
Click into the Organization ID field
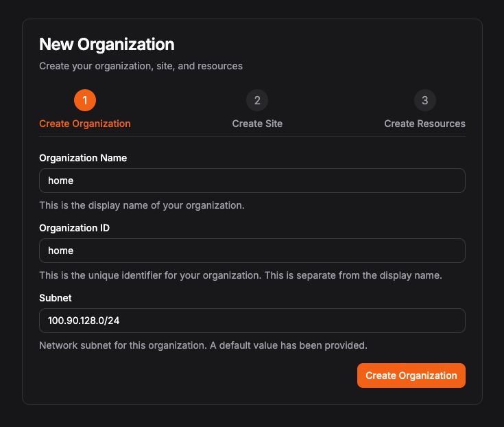(252, 251)
